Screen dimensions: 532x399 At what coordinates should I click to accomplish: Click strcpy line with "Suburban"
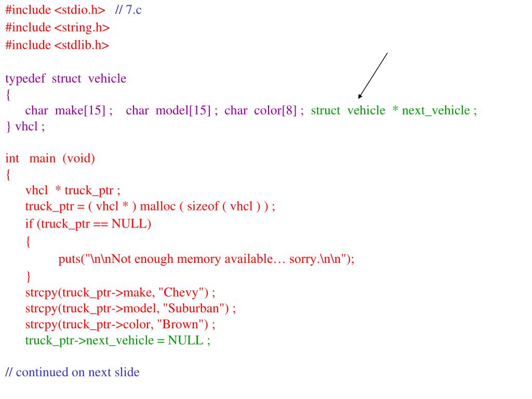(130, 309)
